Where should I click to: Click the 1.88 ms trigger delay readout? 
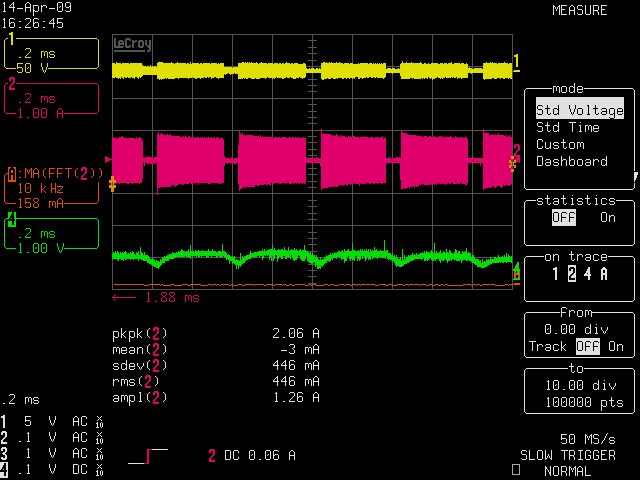click(156, 298)
